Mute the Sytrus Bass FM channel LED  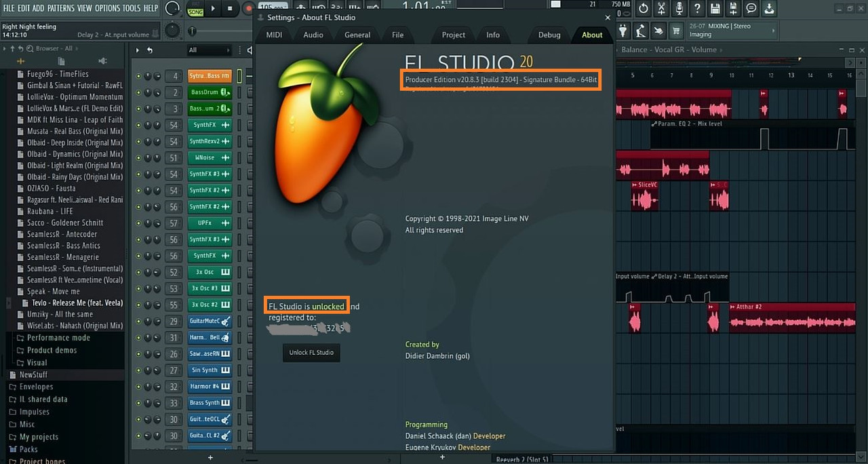coord(139,76)
